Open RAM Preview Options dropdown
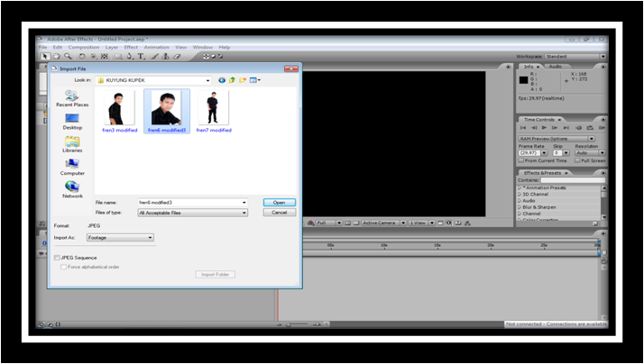The image size is (644, 364). (557, 139)
